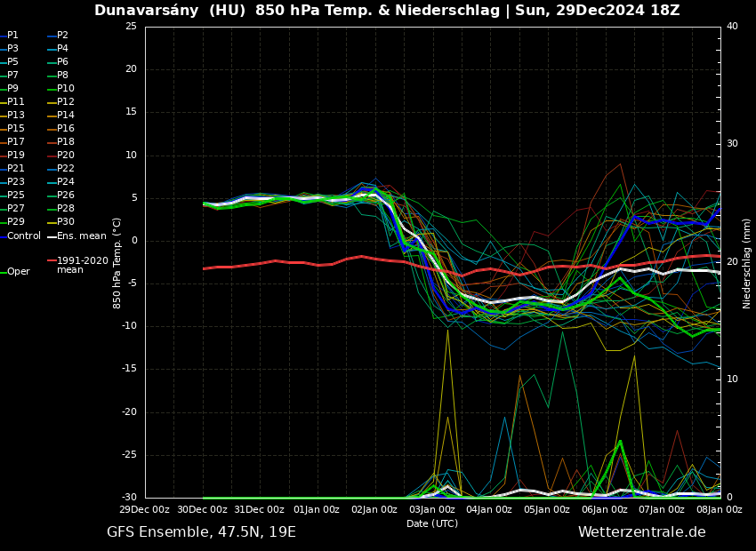Click the P1 legend entry

coord(12,36)
